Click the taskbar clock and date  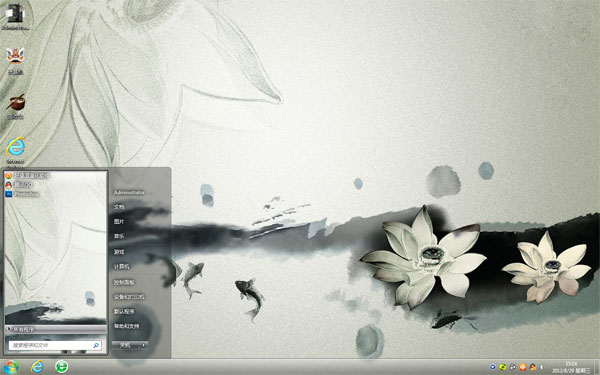coord(571,367)
